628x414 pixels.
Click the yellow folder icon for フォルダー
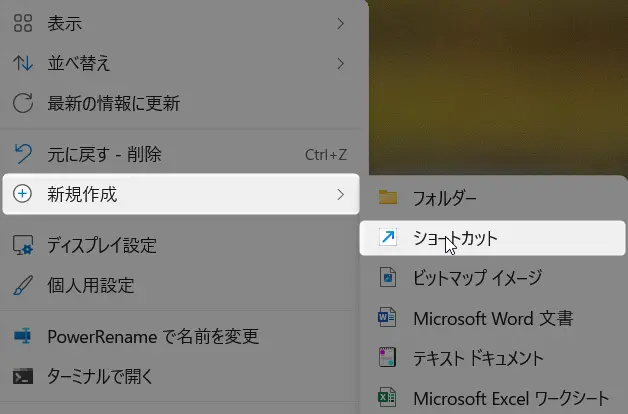387,198
